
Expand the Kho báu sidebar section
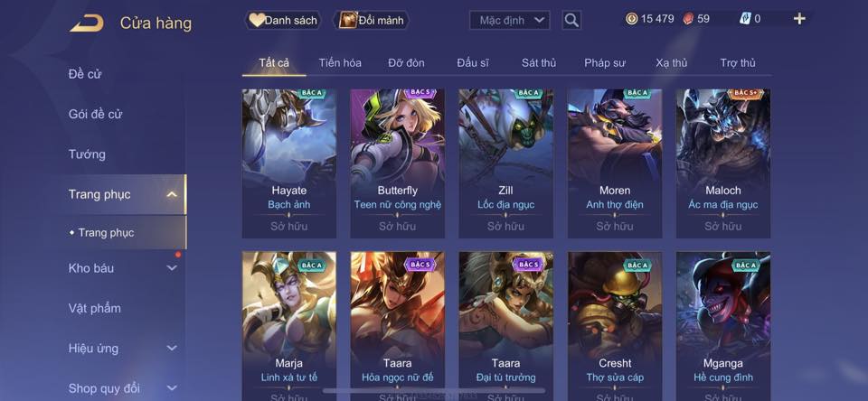click(172, 267)
